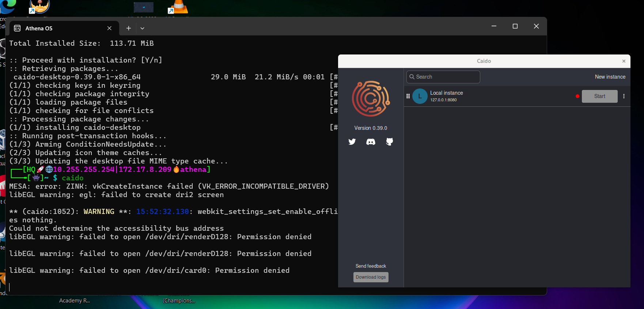Select the Athena OS terminal tab
The height and width of the screenshot is (309, 644).
point(64,28)
